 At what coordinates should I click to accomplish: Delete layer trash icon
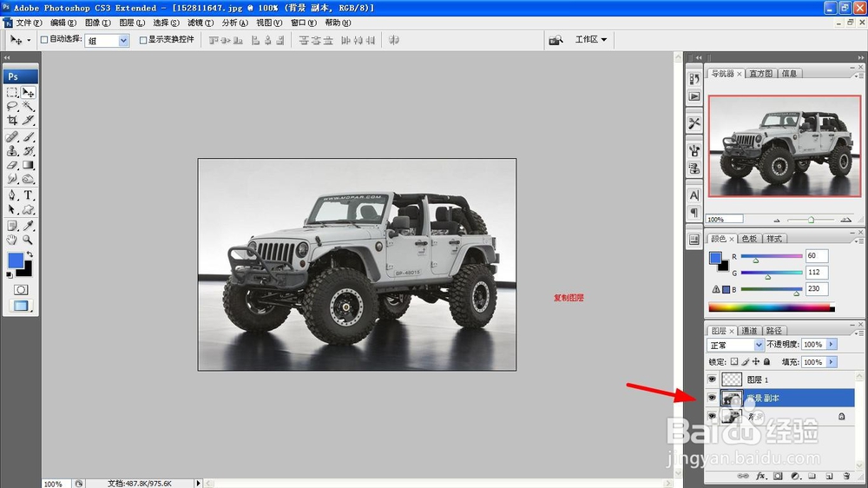(x=845, y=476)
